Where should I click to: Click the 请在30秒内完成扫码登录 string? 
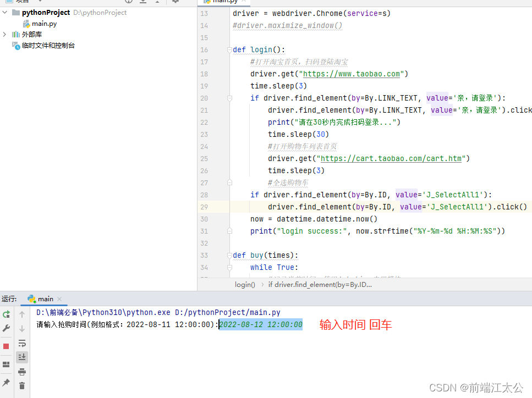345,123
